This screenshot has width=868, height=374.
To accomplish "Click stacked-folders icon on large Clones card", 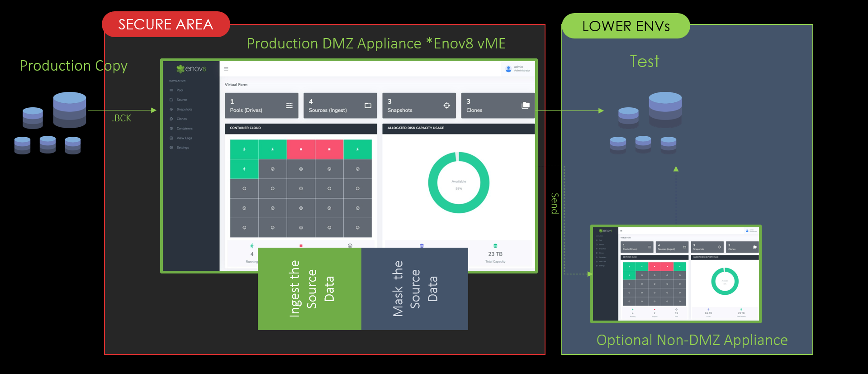I will [525, 105].
